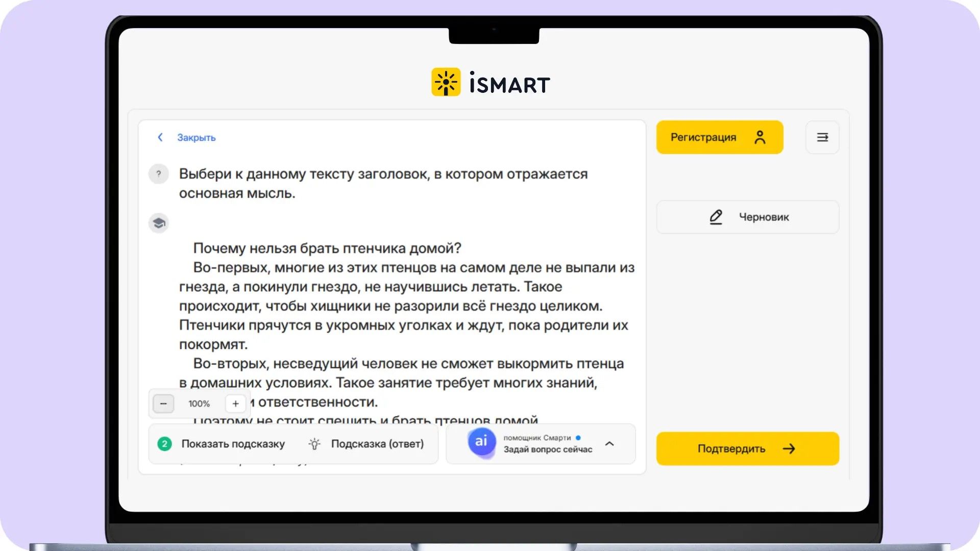Click the lightbulb icon for Подсказка
980x551 pixels.
click(x=314, y=444)
